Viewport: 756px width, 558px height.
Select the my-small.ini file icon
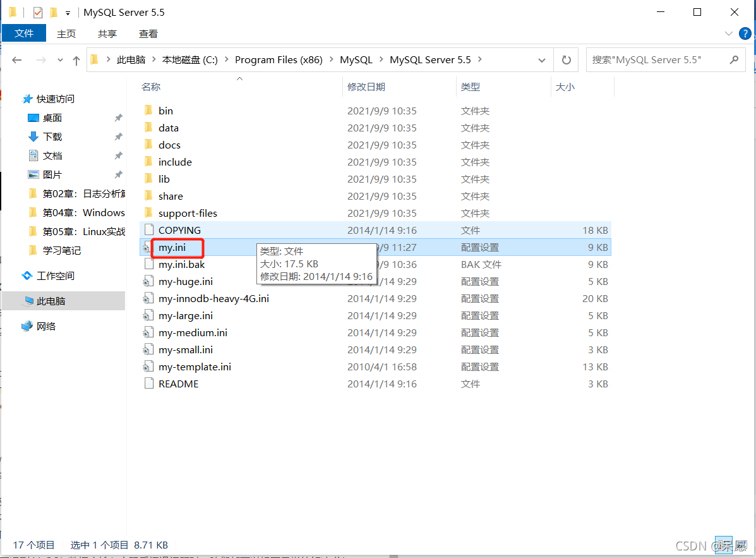[148, 349]
